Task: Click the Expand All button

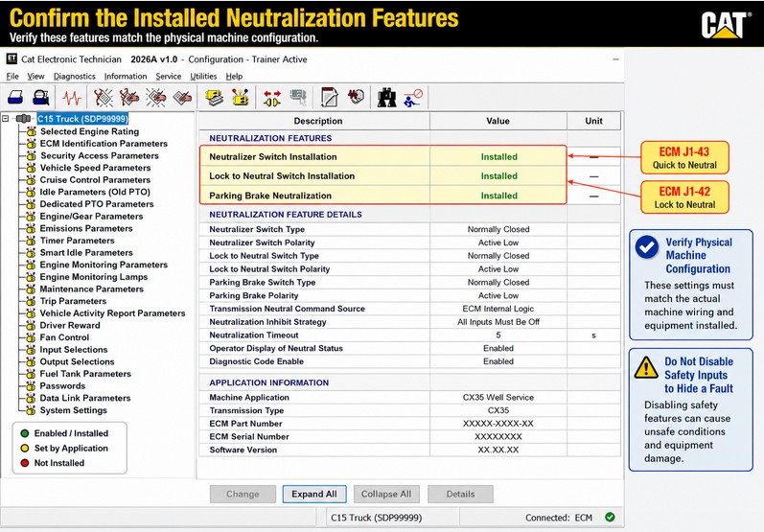Action: pos(314,494)
